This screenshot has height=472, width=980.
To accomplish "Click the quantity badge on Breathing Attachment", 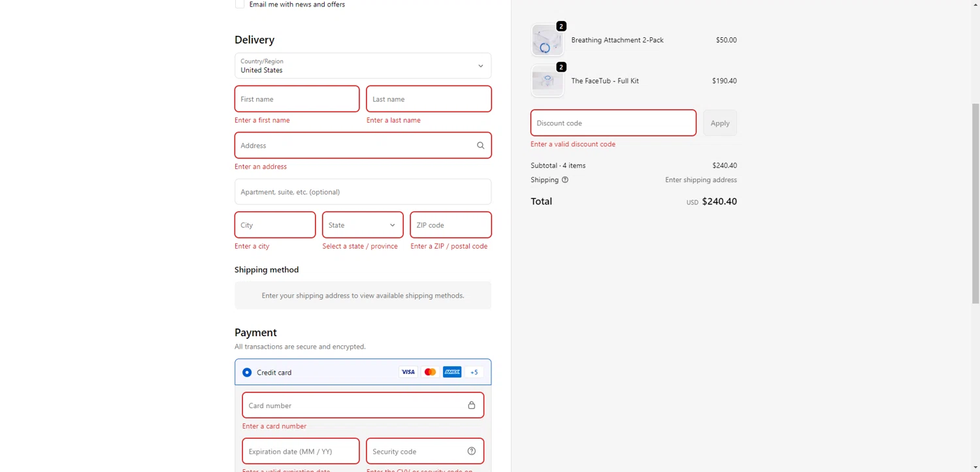I will 561,26.
